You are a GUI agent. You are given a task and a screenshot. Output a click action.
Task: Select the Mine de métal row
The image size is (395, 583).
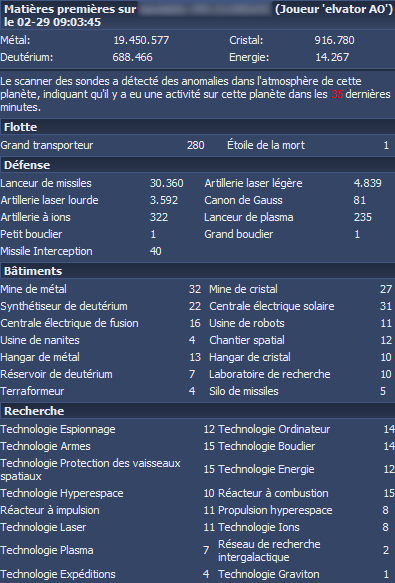100,289
